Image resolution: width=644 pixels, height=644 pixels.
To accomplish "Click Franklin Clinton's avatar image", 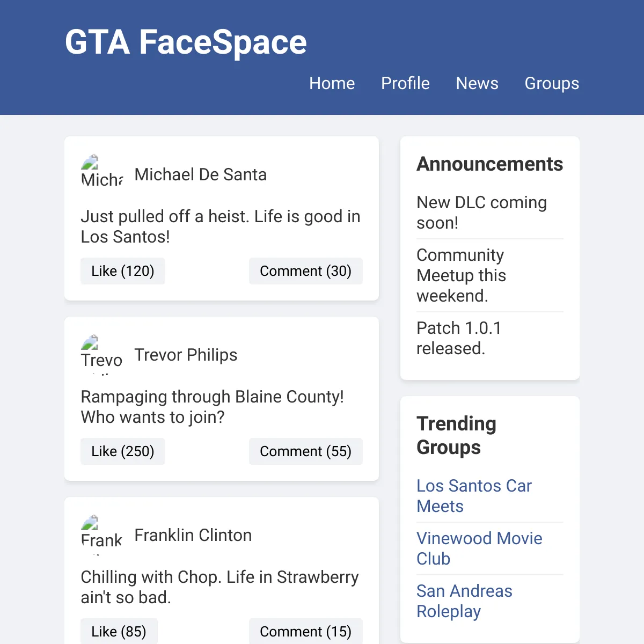I will click(x=102, y=535).
